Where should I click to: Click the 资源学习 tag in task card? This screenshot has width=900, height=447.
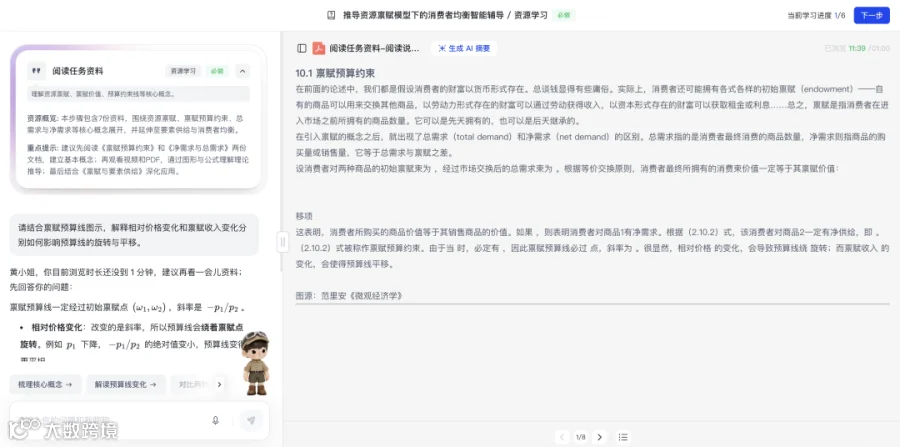click(x=183, y=71)
